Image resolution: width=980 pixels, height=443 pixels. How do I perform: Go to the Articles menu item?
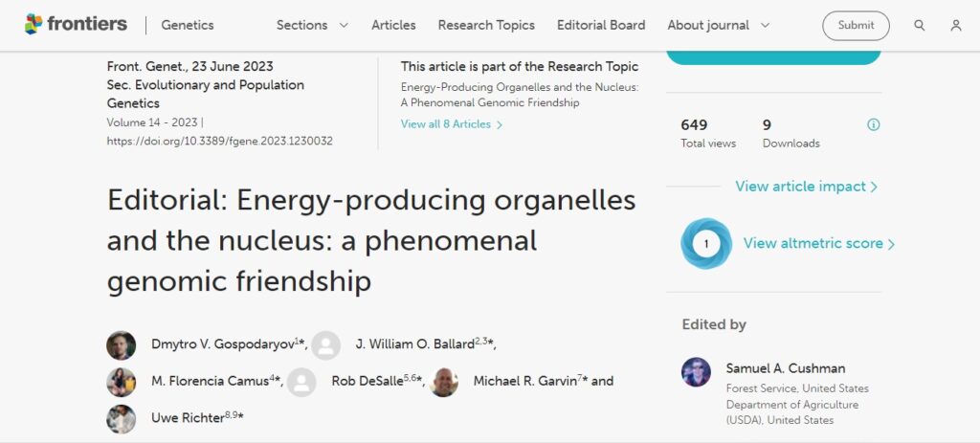pos(393,25)
